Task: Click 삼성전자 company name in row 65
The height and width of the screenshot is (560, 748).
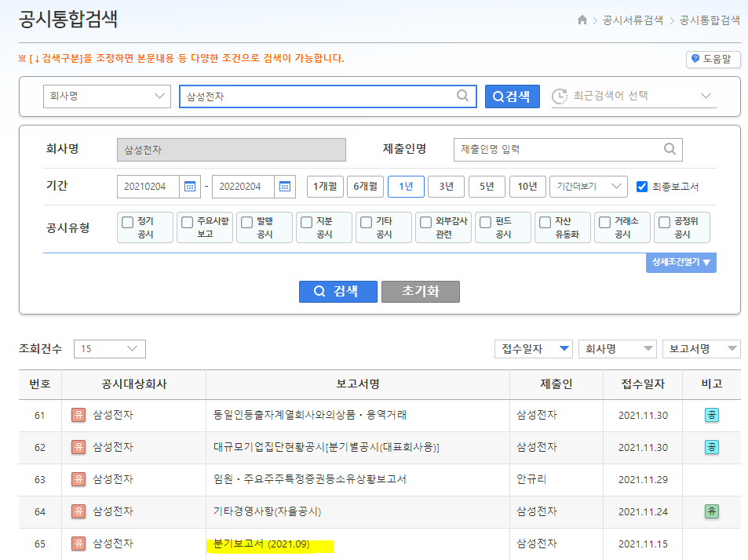Action: pos(113,544)
